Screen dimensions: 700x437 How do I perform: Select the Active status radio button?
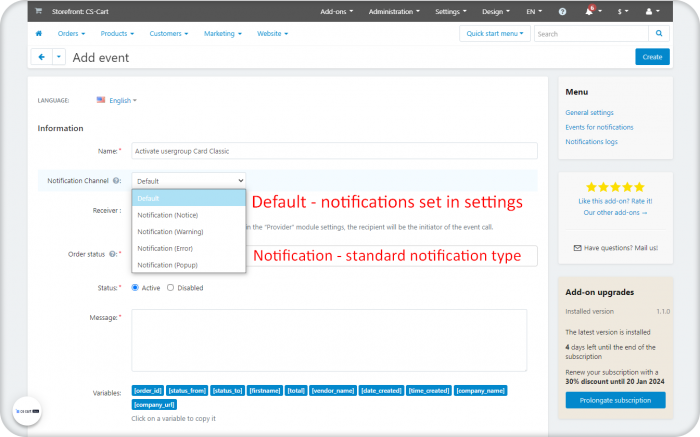click(135, 287)
